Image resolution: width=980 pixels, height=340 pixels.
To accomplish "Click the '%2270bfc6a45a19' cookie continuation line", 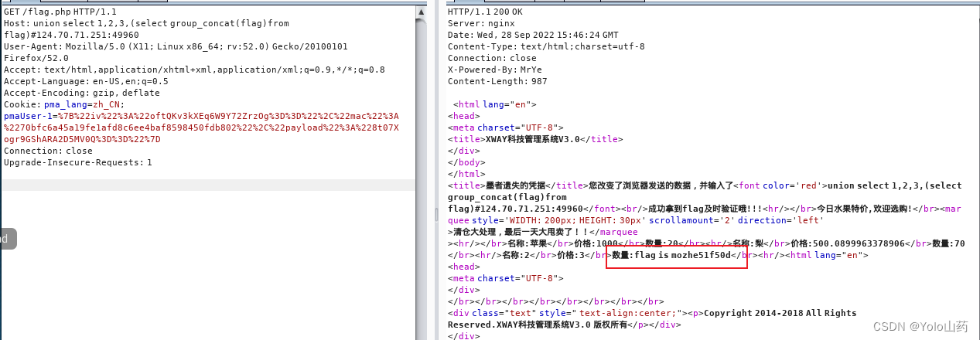I will coord(201,127).
